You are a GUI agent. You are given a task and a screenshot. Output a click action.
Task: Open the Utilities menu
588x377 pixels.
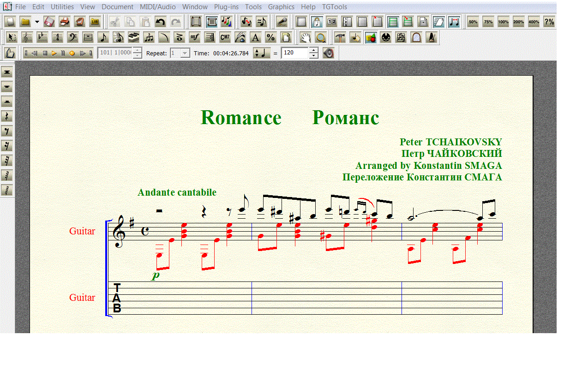click(x=62, y=7)
